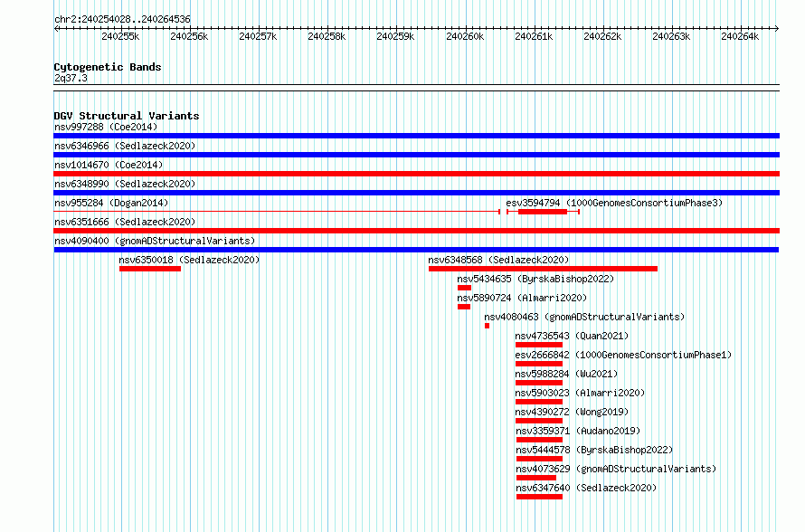Viewport: 805px width, 532px height.
Task: Select the red bar under nsv3359371
Action: pos(540,440)
